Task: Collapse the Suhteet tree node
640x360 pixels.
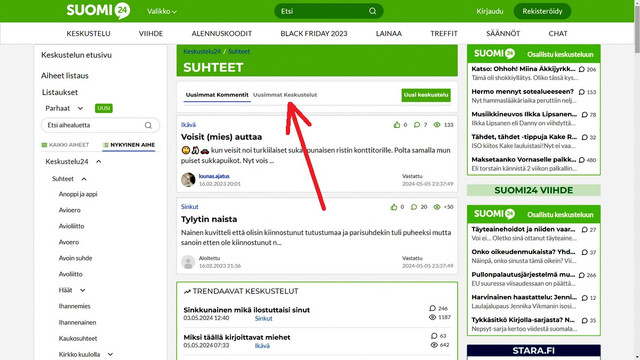Action: coord(84,179)
